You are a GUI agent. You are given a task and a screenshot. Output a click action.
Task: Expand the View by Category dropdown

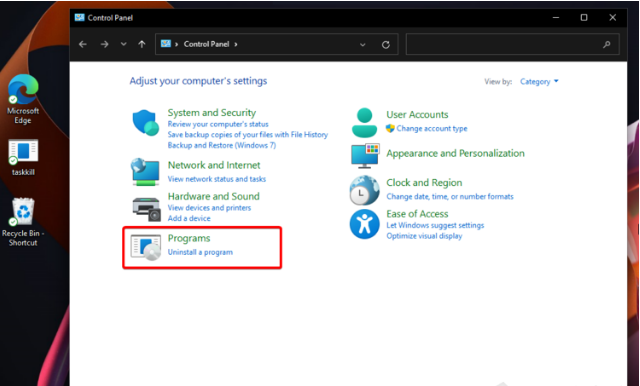pyautogui.click(x=539, y=82)
